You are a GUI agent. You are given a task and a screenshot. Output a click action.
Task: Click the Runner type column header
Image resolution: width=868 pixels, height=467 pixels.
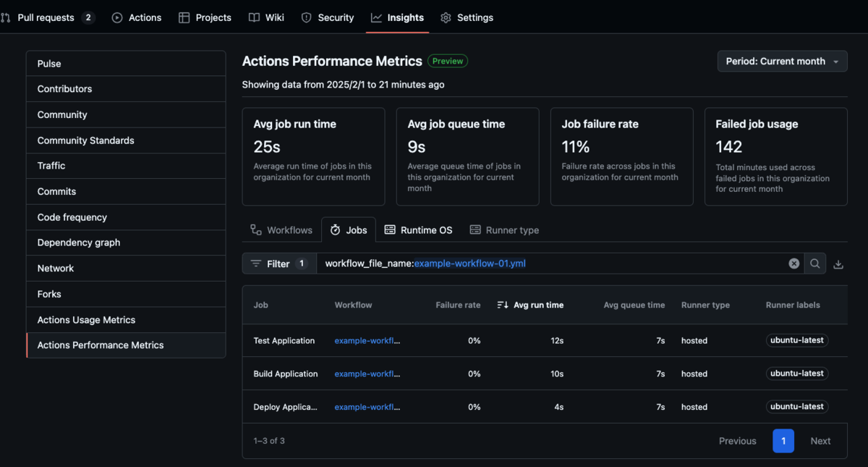coord(705,305)
